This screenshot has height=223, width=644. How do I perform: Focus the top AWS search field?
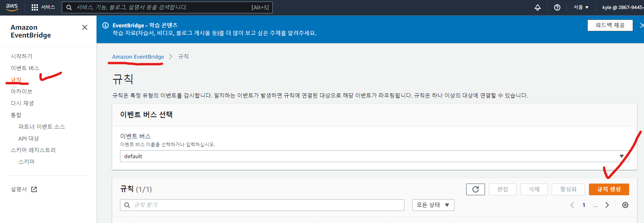(x=167, y=7)
